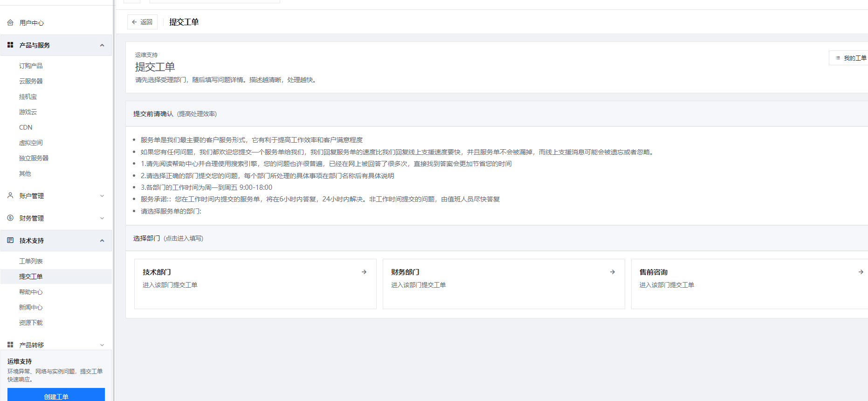868x401 pixels.
Task: Click the arrow icon on 财务部门 card
Action: pos(613,272)
